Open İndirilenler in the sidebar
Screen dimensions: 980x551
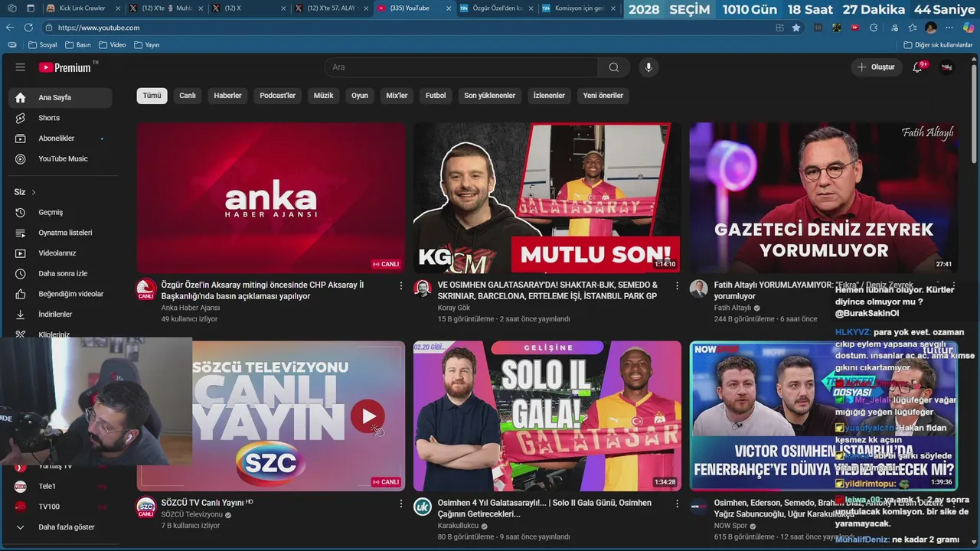60,314
